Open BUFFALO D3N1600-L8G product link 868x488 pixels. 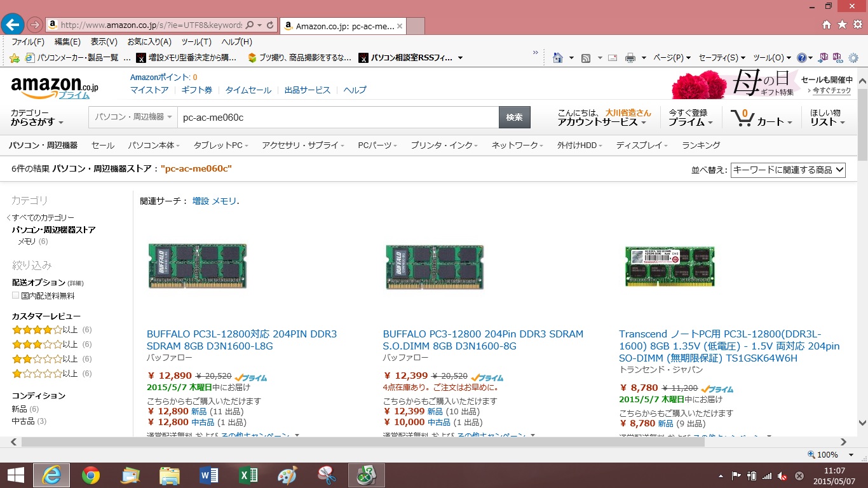241,340
